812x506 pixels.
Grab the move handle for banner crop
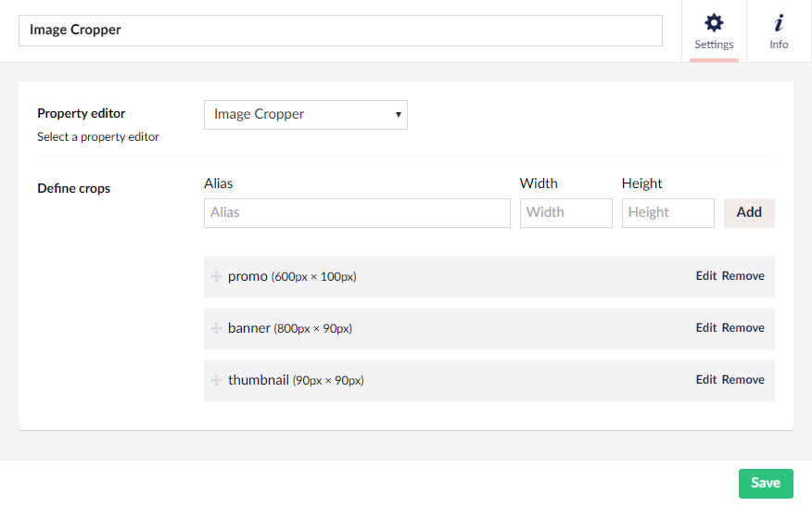coord(217,328)
